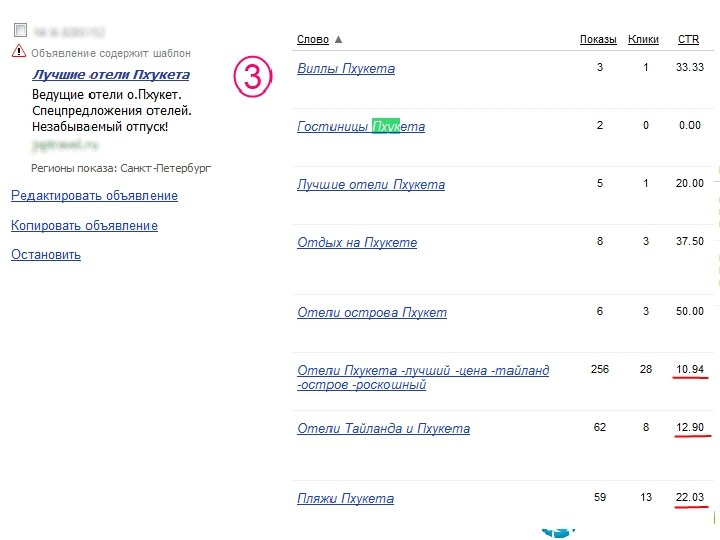The image size is (720, 540).
Task: Open the keyword Виллы Пхукета
Action: pos(346,69)
